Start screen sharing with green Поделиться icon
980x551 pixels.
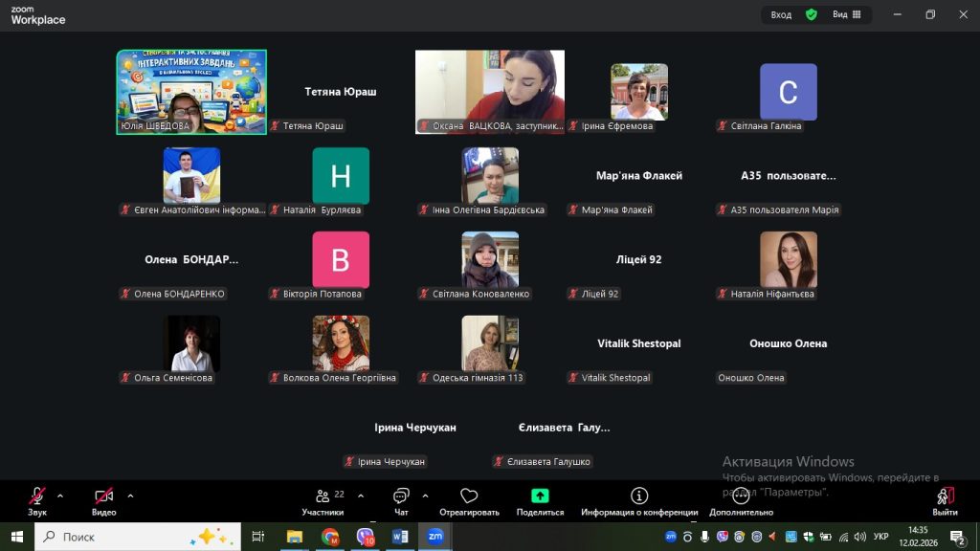coord(540,496)
